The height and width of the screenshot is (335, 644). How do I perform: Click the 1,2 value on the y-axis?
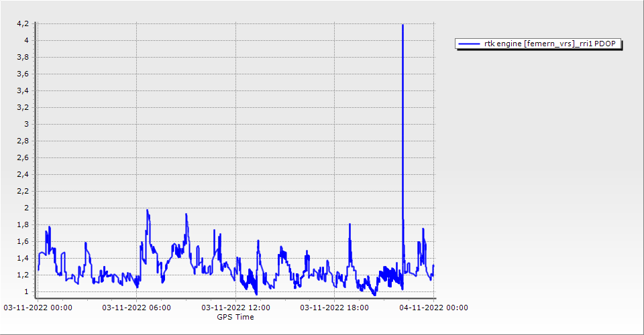tap(23, 275)
